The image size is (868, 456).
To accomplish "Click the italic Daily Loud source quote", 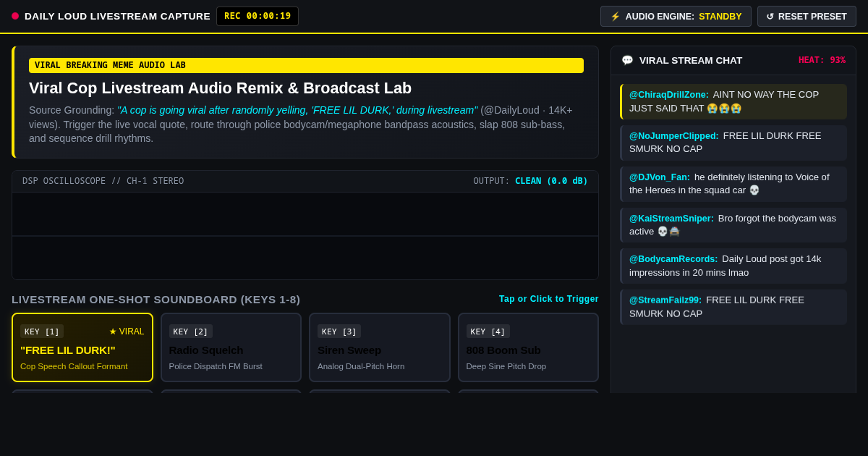I will pos(297,110).
